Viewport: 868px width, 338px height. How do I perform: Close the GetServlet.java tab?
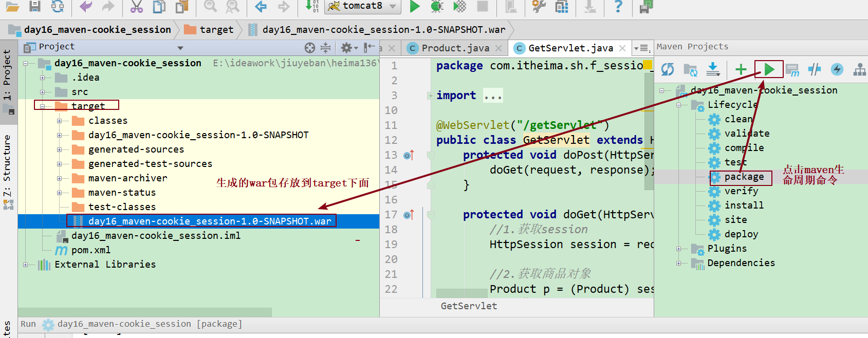(x=622, y=48)
